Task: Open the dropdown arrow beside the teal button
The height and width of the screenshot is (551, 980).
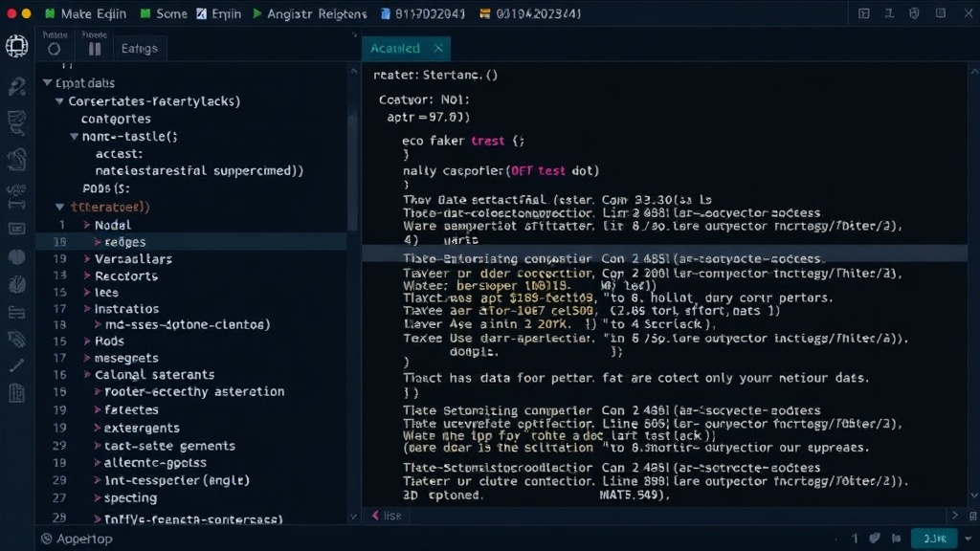Action: pyautogui.click(x=969, y=539)
